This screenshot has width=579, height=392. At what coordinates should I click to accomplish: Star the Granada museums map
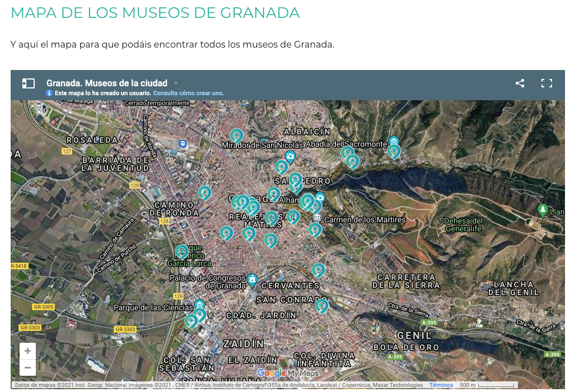click(176, 83)
